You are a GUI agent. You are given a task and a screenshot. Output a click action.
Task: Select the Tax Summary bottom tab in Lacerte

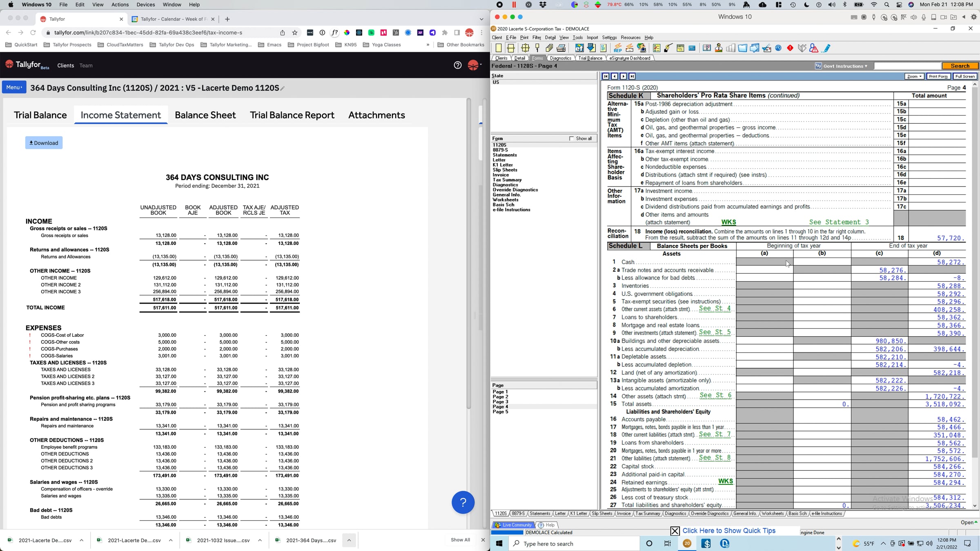point(648,513)
